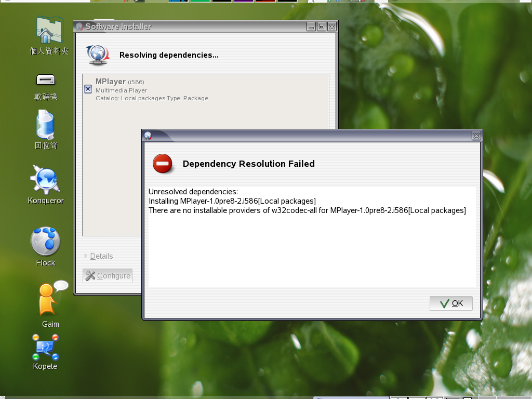Click the globe icon next to Resolving dependencies
532x399 pixels.
(x=98, y=55)
